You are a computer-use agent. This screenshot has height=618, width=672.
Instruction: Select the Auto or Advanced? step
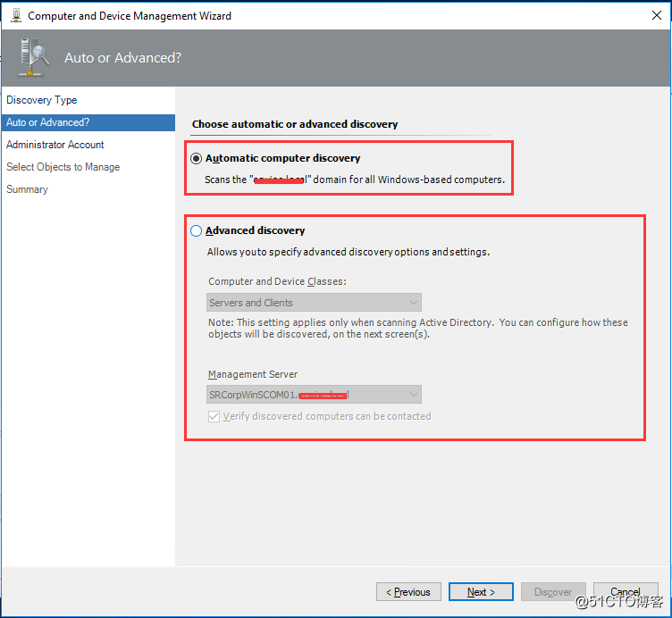(88, 122)
